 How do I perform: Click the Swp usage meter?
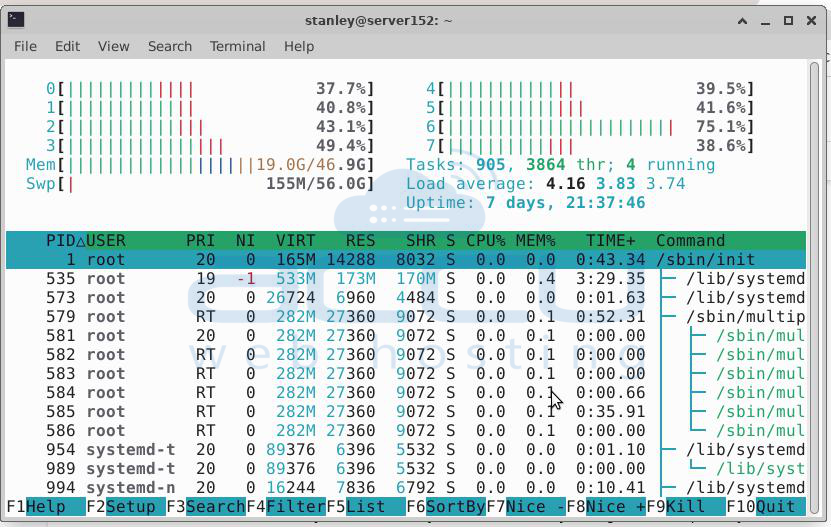pos(200,184)
